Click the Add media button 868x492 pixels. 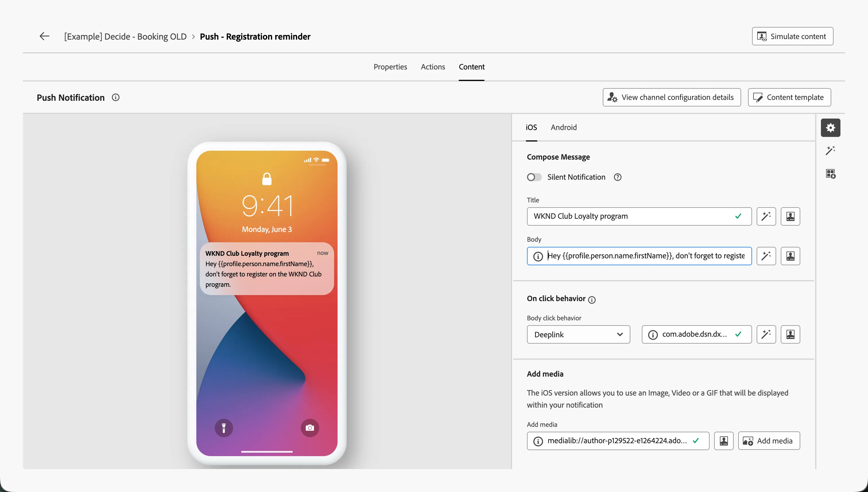769,441
